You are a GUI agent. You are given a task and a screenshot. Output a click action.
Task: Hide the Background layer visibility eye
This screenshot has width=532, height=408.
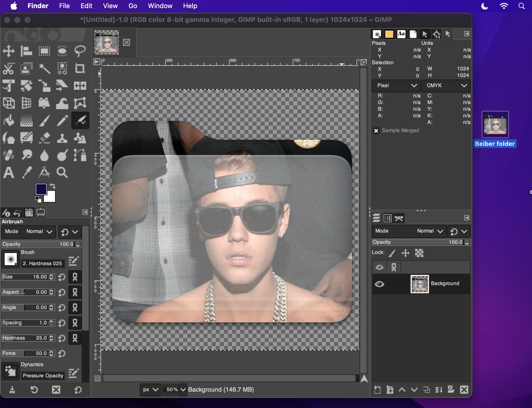point(379,284)
